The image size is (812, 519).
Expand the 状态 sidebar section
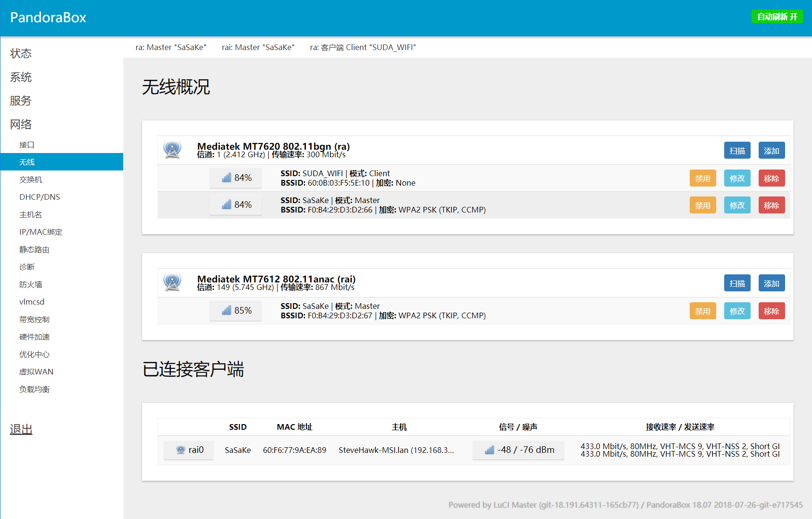(x=21, y=53)
